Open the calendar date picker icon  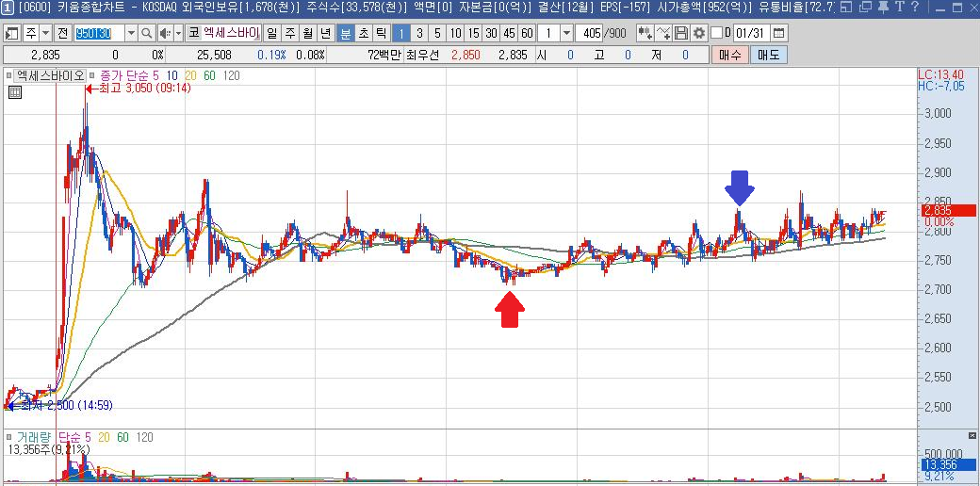778,33
